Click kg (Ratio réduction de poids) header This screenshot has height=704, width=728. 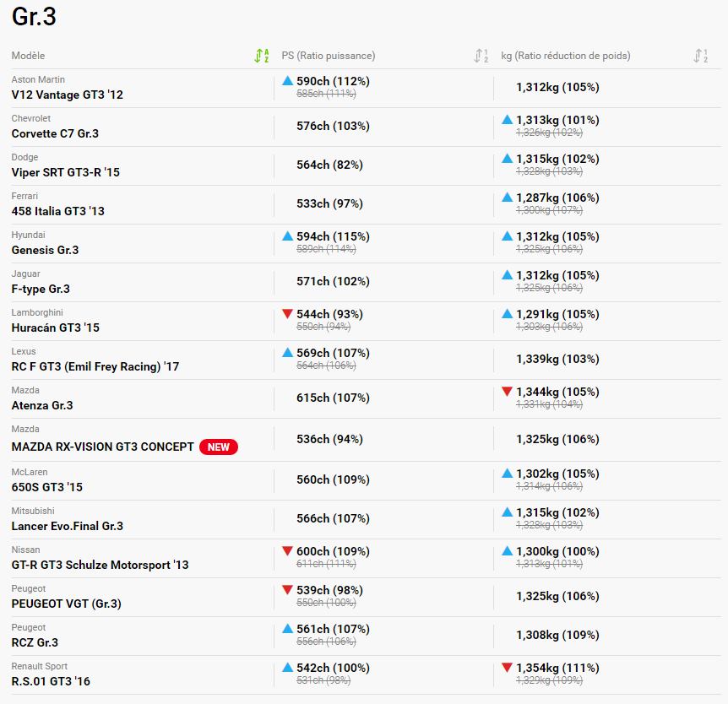coord(566,56)
